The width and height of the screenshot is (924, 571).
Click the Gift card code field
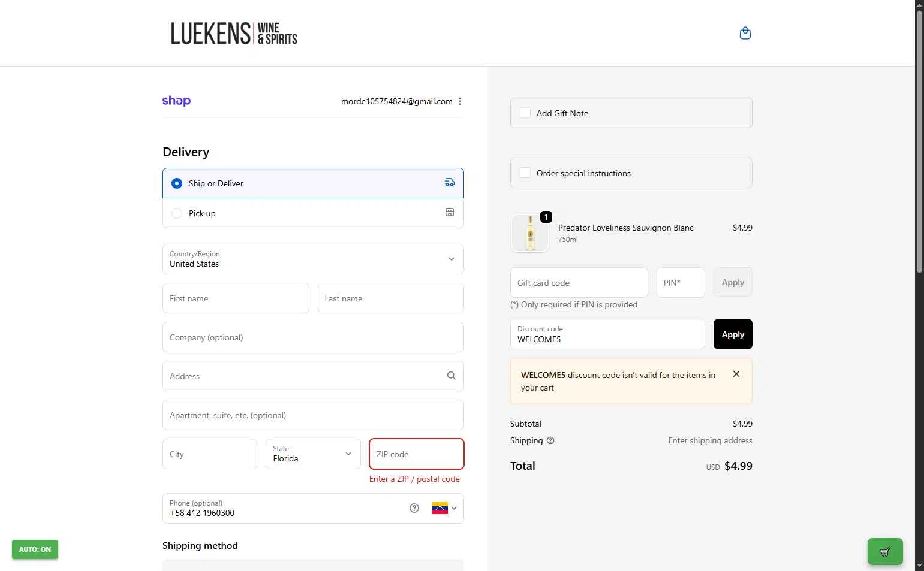[x=579, y=283]
